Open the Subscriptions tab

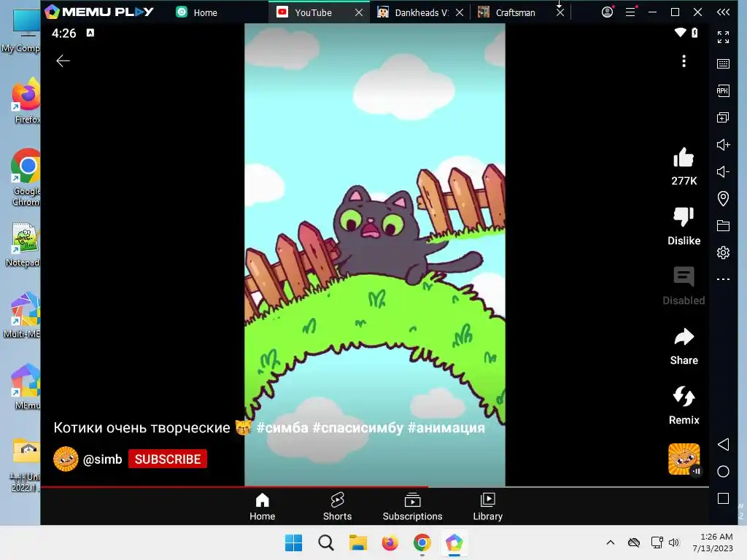click(x=413, y=507)
